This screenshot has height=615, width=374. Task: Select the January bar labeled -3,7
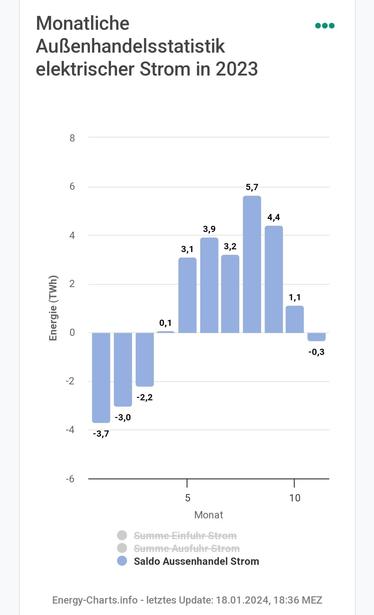tap(101, 378)
